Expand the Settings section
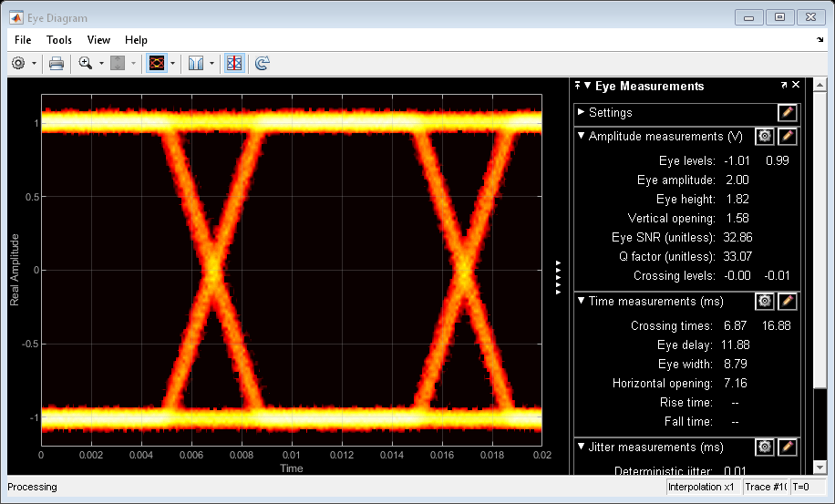The height and width of the screenshot is (504, 835). click(x=581, y=112)
